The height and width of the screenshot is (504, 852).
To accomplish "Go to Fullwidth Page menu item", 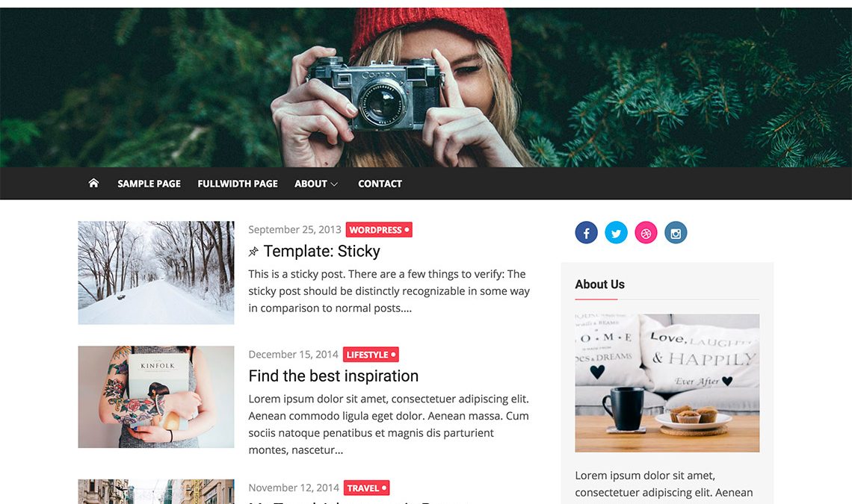I will tap(238, 184).
